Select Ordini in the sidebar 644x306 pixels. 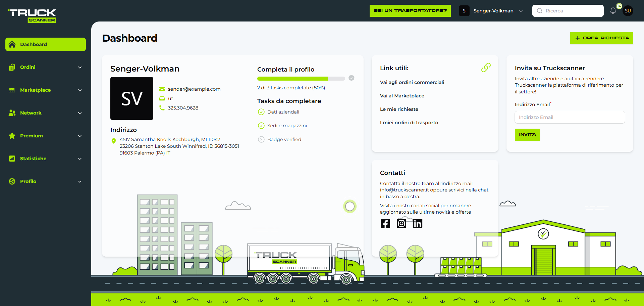[x=46, y=67]
